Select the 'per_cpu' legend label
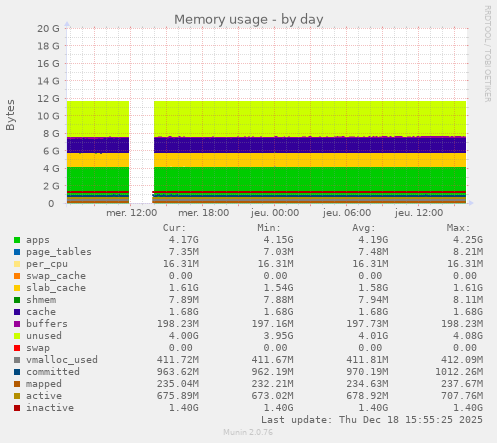The image size is (497, 443). pos(47,264)
